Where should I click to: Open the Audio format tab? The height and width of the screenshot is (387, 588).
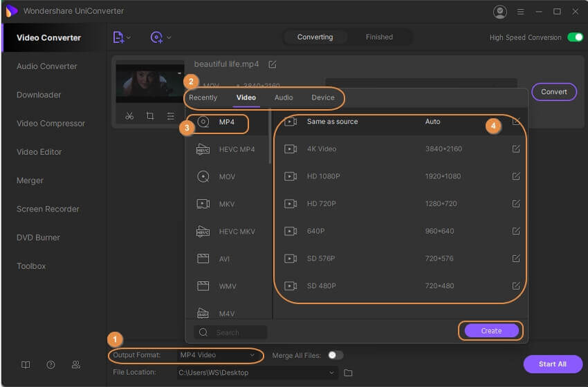[284, 97]
